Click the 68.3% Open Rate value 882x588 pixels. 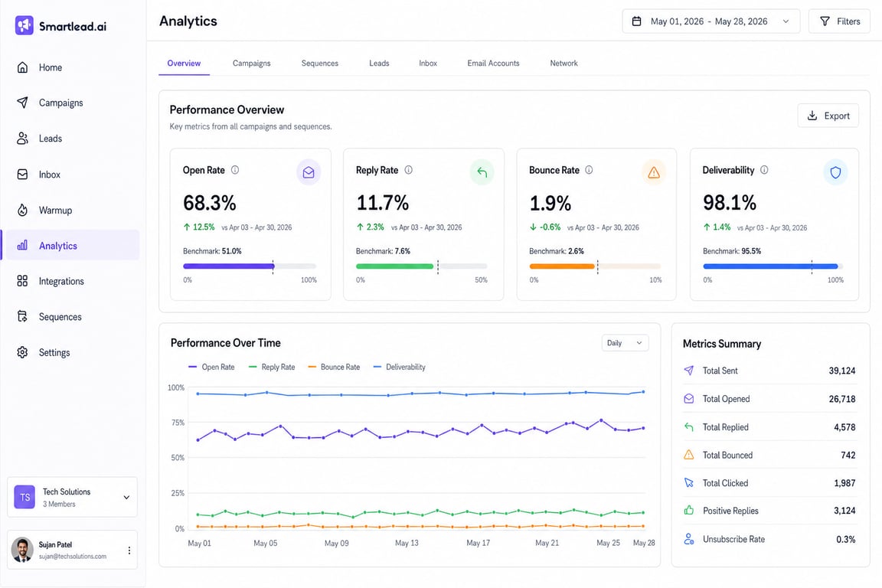[x=209, y=203]
